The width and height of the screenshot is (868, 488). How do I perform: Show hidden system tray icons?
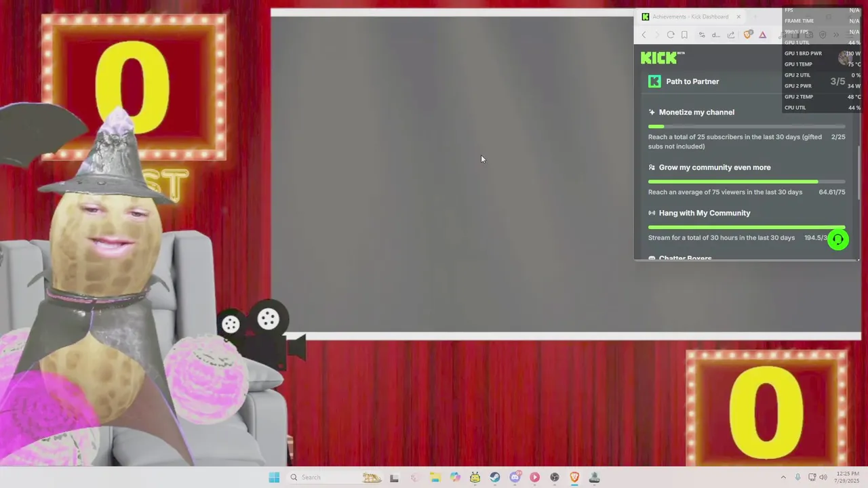(x=783, y=477)
